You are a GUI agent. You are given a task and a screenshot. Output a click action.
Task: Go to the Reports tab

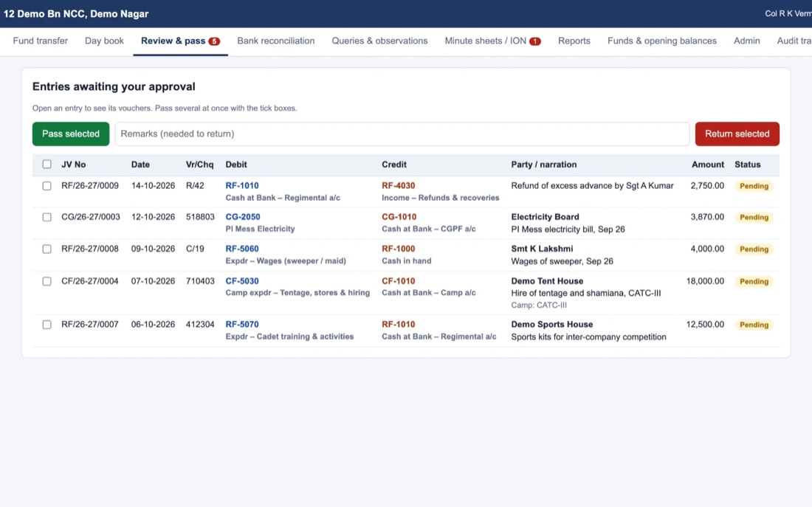(x=574, y=41)
